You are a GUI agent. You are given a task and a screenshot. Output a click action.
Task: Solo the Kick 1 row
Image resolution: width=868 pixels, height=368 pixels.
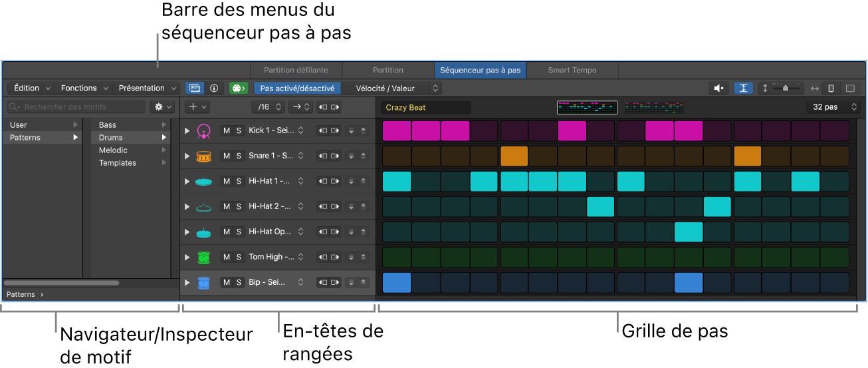pos(239,130)
